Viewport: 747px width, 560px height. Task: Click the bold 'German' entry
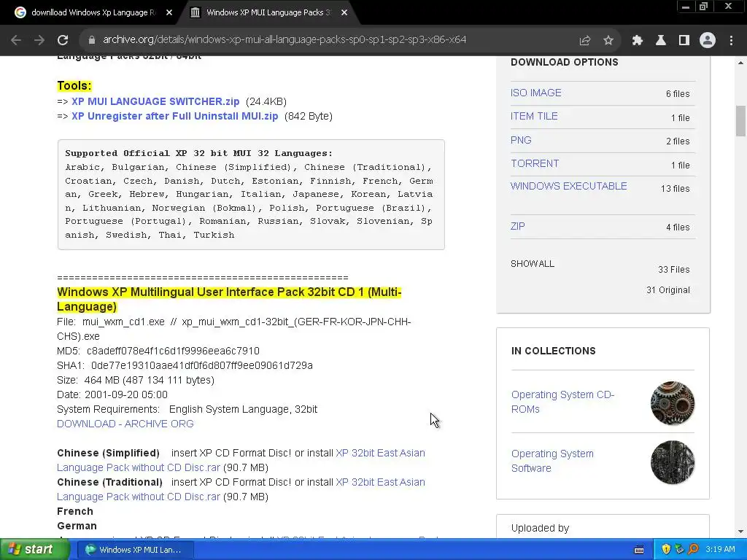click(x=77, y=526)
